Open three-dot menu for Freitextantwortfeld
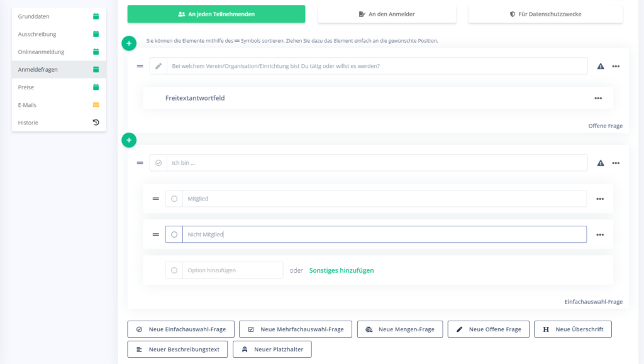The height and width of the screenshot is (364, 644). pyautogui.click(x=598, y=98)
